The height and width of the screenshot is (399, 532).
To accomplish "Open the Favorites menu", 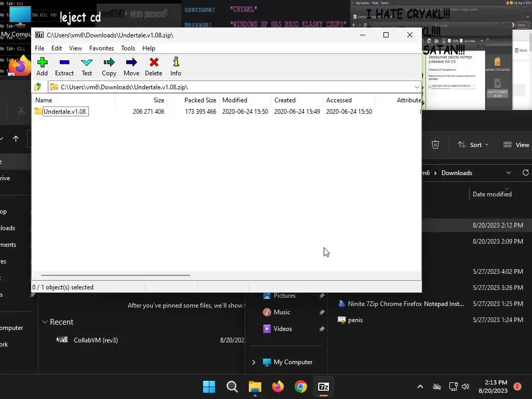I will [x=101, y=48].
